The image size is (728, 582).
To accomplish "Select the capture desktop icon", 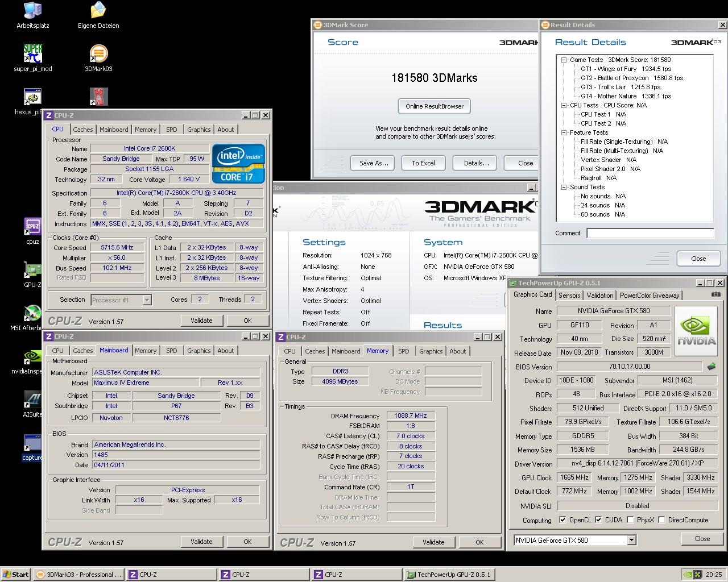I will tap(32, 447).
